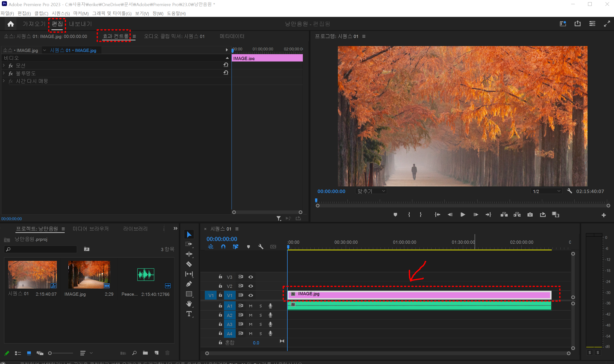Image resolution: width=614 pixels, height=364 pixels.
Task: Toggle lock on track V2
Action: point(220,286)
